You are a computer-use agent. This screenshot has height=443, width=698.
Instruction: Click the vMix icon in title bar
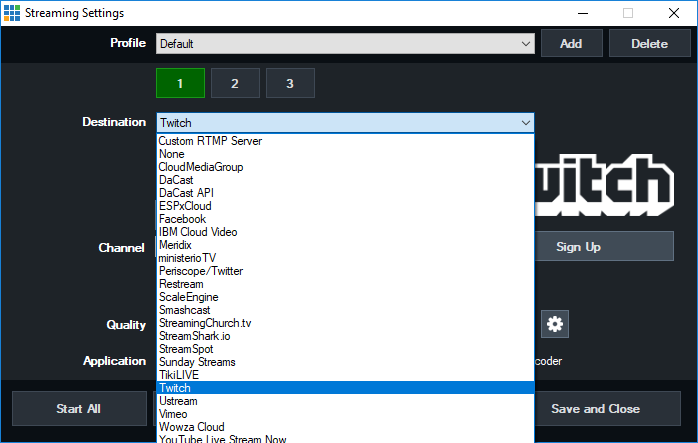12,13
